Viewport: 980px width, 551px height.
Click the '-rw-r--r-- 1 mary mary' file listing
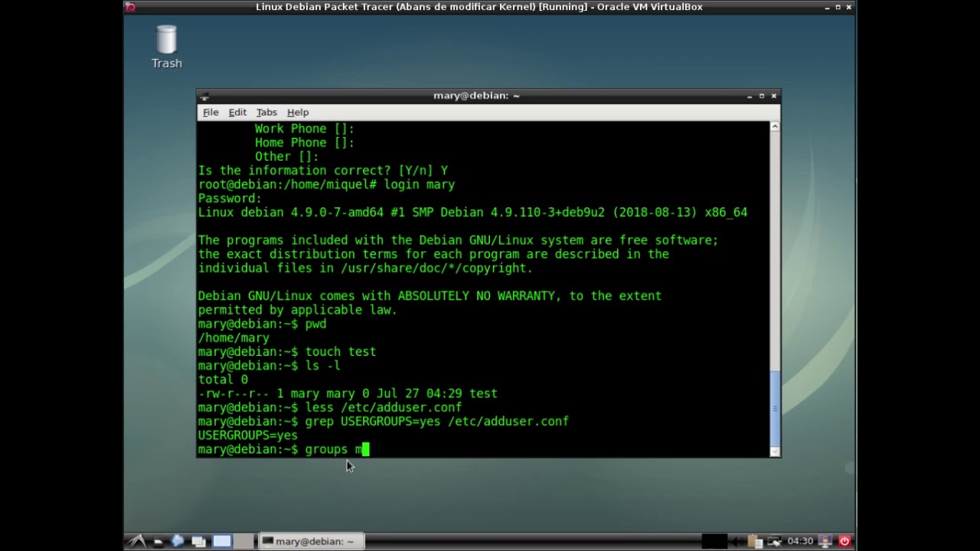[x=348, y=393]
